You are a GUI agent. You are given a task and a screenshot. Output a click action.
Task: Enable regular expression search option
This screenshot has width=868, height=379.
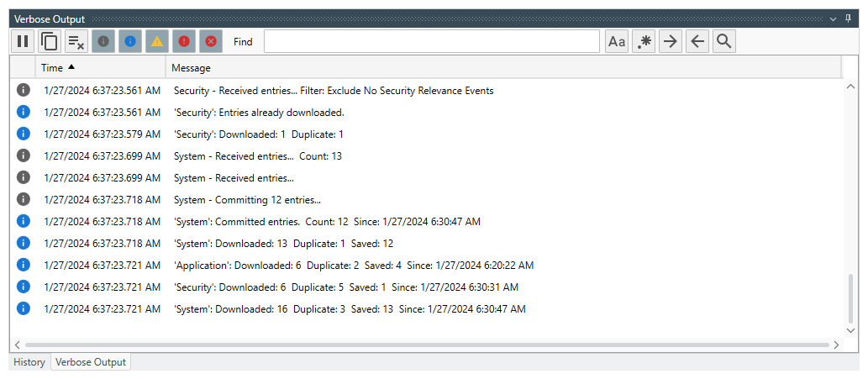pos(644,41)
